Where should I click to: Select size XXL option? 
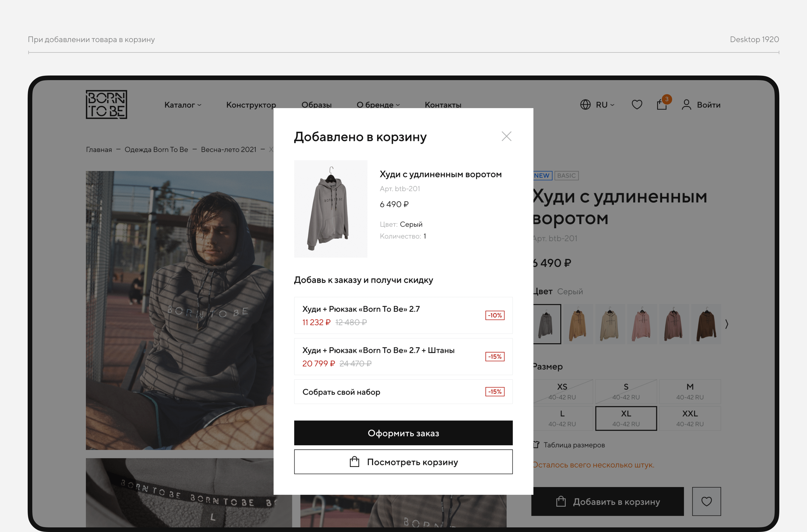pyautogui.click(x=690, y=418)
